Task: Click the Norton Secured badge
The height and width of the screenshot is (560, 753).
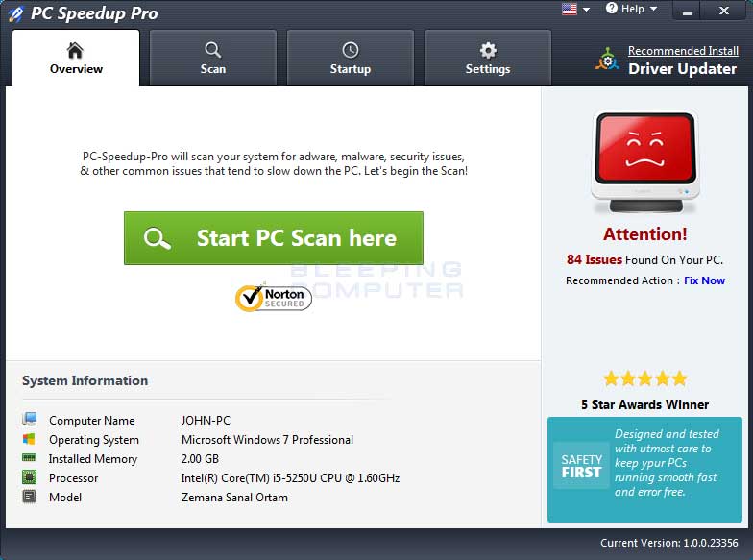Action: (273, 298)
